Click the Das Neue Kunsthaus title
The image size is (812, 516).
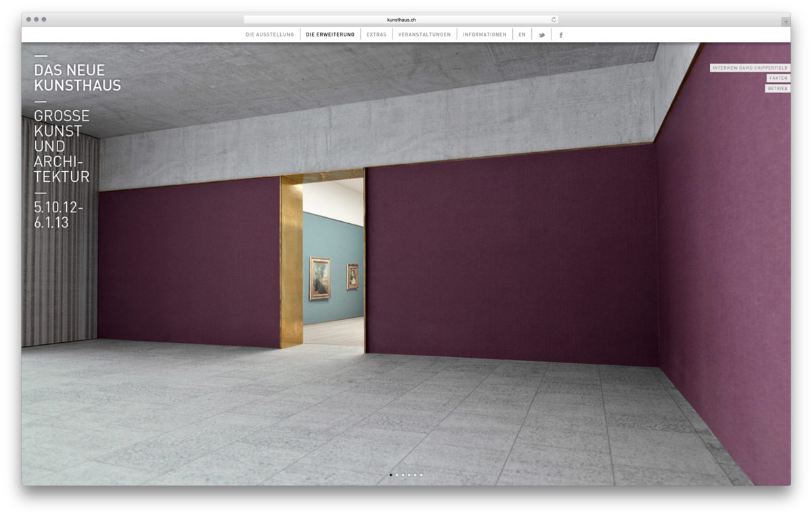pyautogui.click(x=77, y=78)
